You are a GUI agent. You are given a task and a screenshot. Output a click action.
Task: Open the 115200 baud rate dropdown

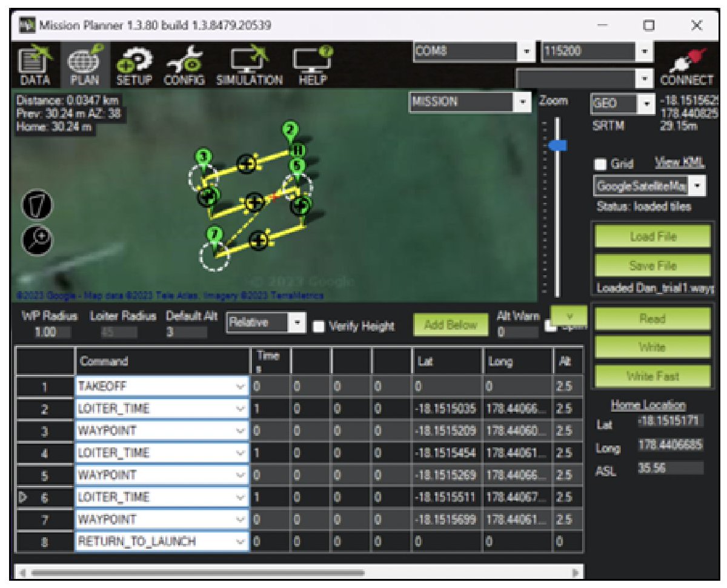click(645, 53)
